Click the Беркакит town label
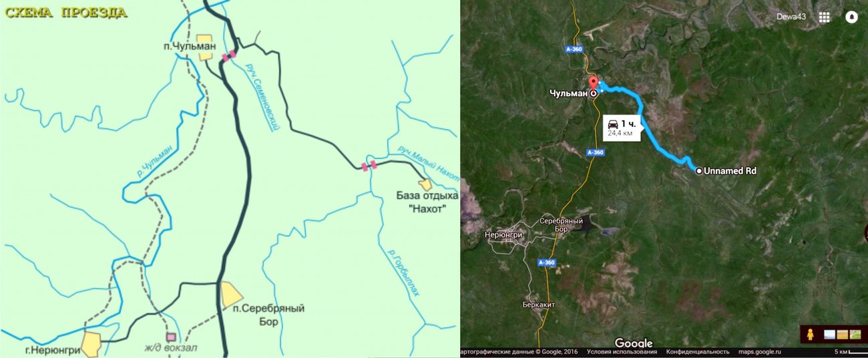Screen dimensions: 868x358 (x=538, y=304)
